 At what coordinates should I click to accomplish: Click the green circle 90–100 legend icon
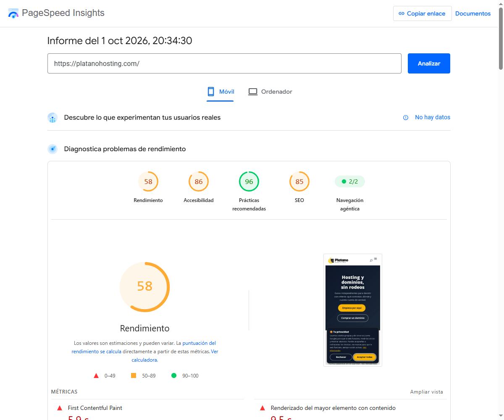pos(174,375)
